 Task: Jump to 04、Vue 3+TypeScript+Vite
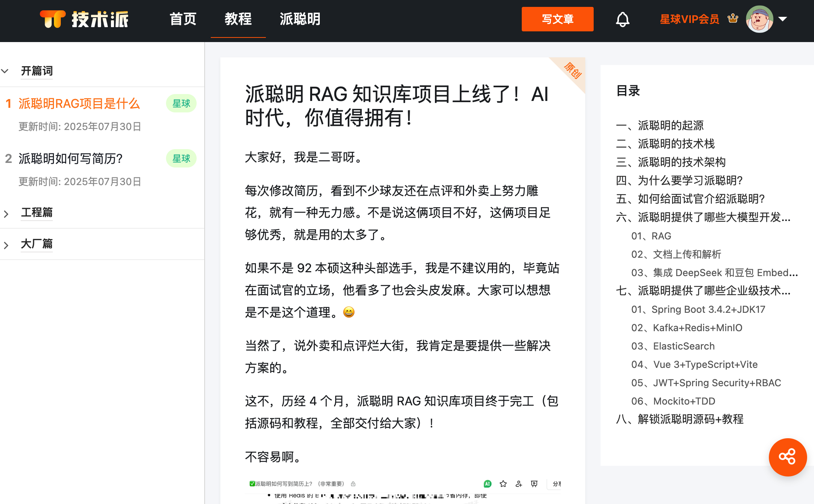pos(694,364)
